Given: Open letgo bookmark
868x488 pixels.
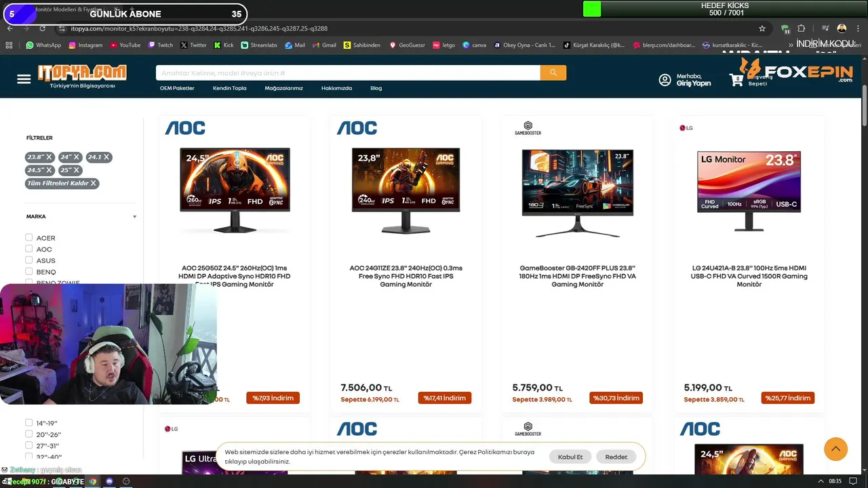Looking at the screenshot, I should [x=443, y=45].
